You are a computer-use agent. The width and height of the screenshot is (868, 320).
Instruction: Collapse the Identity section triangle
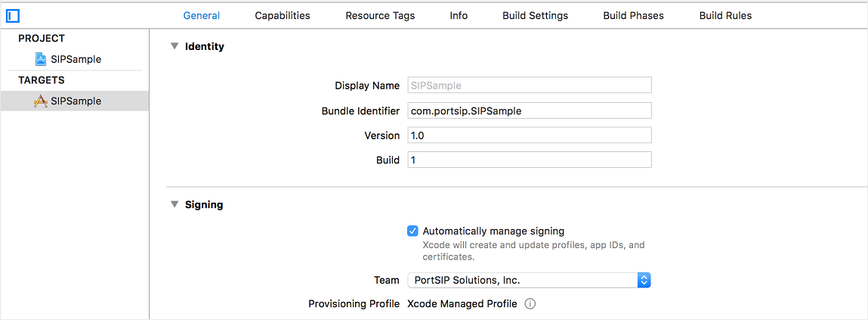(175, 46)
